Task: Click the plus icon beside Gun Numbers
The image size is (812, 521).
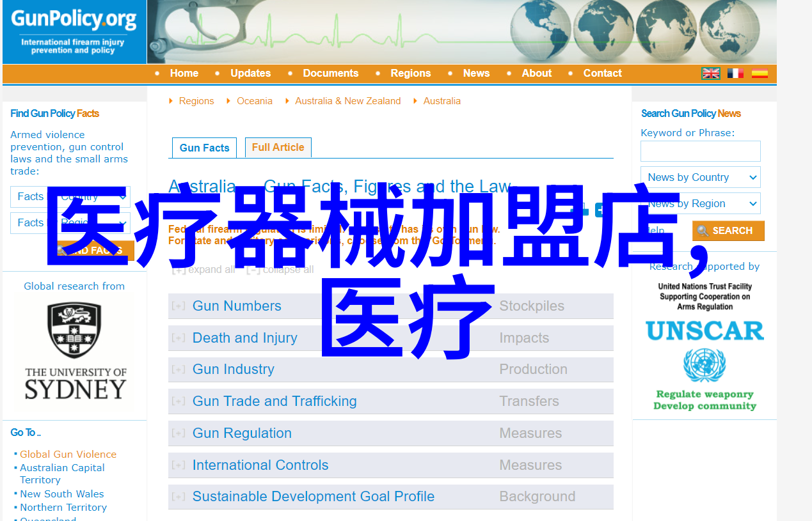Action: coord(179,306)
